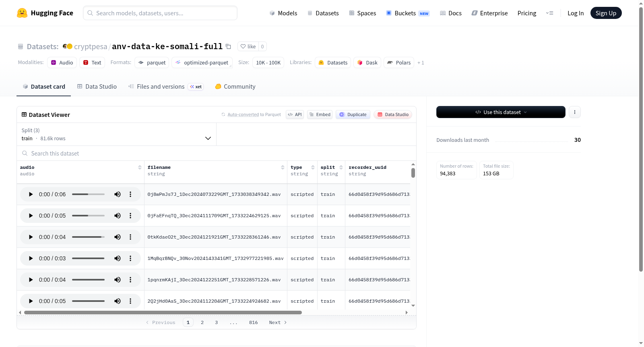Play the 0tkKdaeO2t audio clip
The image size is (644, 347).
click(31, 237)
